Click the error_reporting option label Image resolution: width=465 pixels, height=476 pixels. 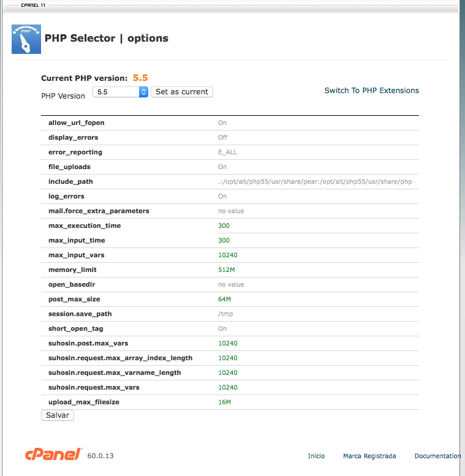[x=75, y=152]
